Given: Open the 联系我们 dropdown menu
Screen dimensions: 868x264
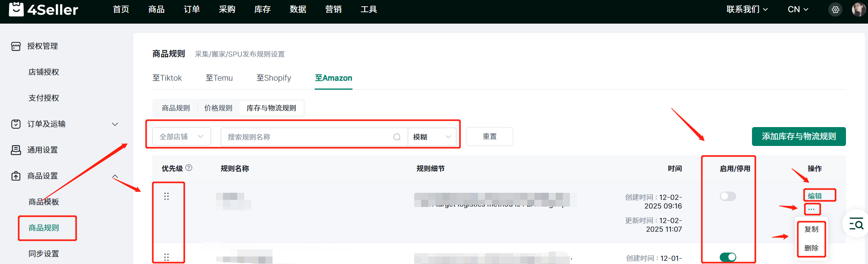Looking at the screenshot, I should (x=747, y=9).
